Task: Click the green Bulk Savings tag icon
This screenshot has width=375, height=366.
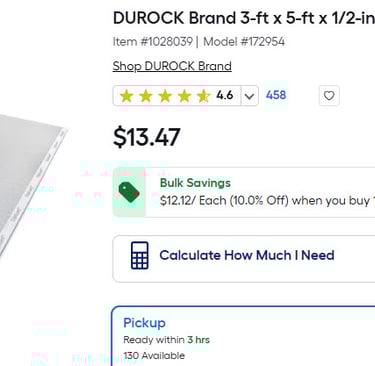Action: tap(129, 192)
